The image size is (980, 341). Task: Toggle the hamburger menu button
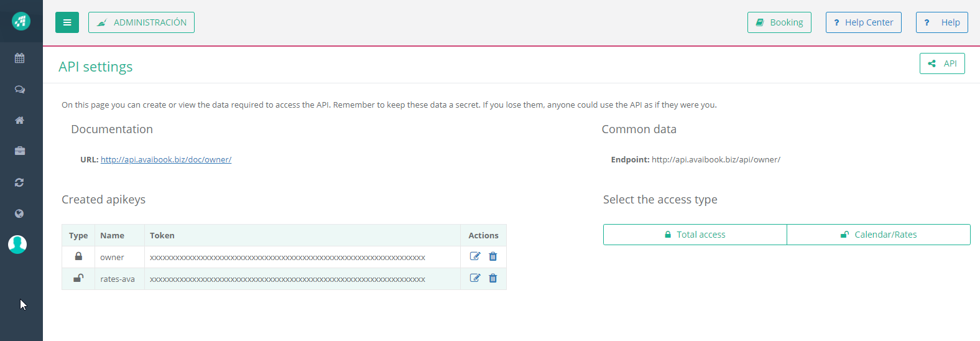(67, 22)
